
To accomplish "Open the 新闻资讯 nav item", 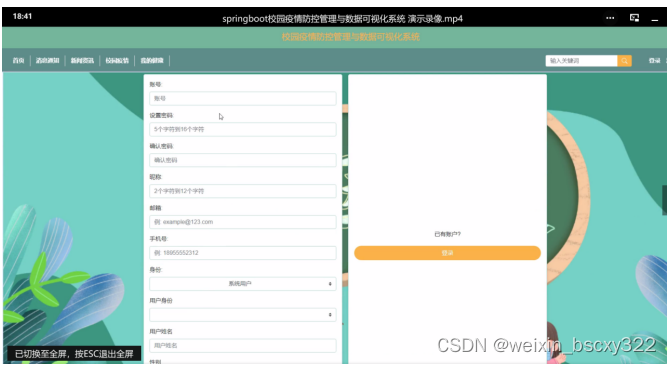I will coord(82,61).
